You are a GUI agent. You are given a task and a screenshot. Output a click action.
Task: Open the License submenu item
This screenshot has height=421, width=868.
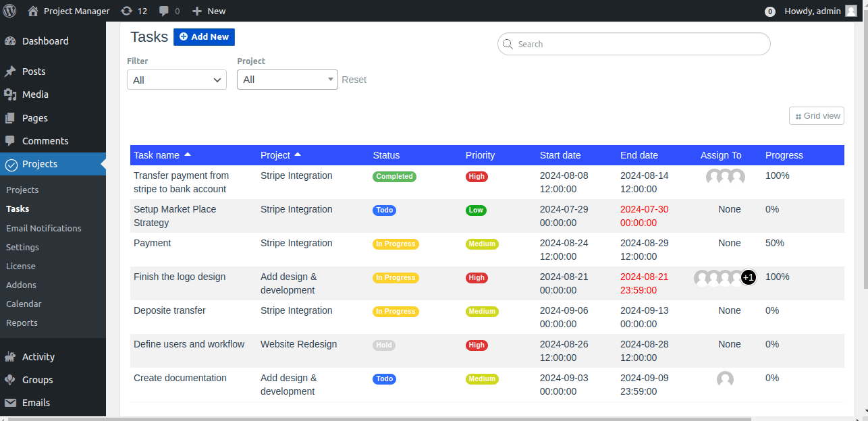click(21, 266)
